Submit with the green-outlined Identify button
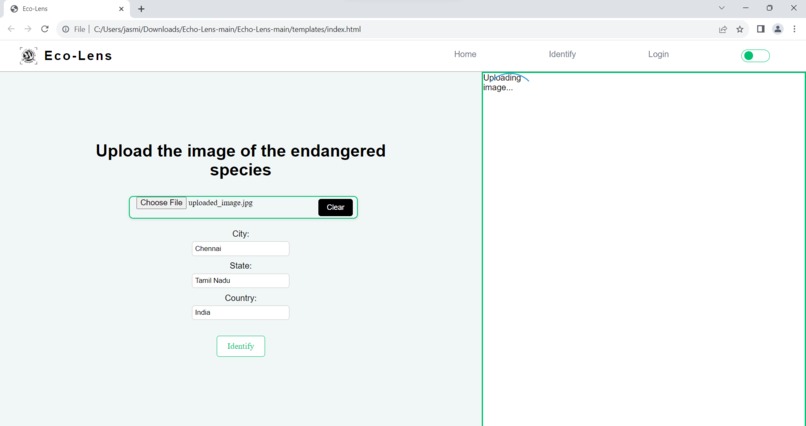806x426 pixels. click(241, 346)
